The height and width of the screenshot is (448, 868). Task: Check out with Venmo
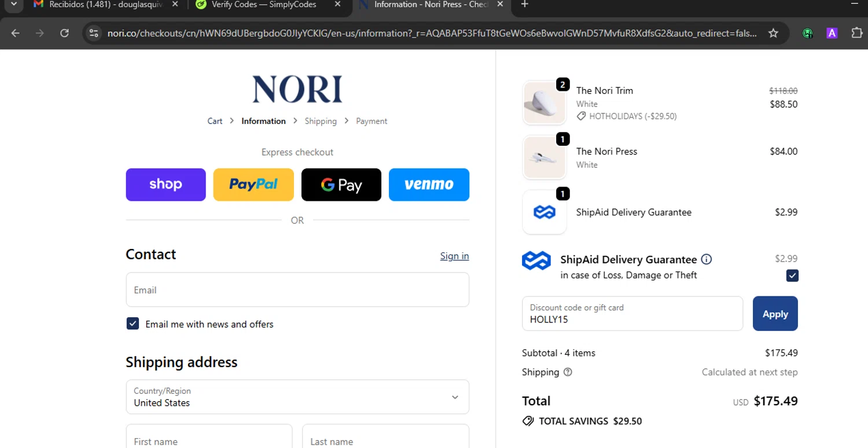(429, 185)
